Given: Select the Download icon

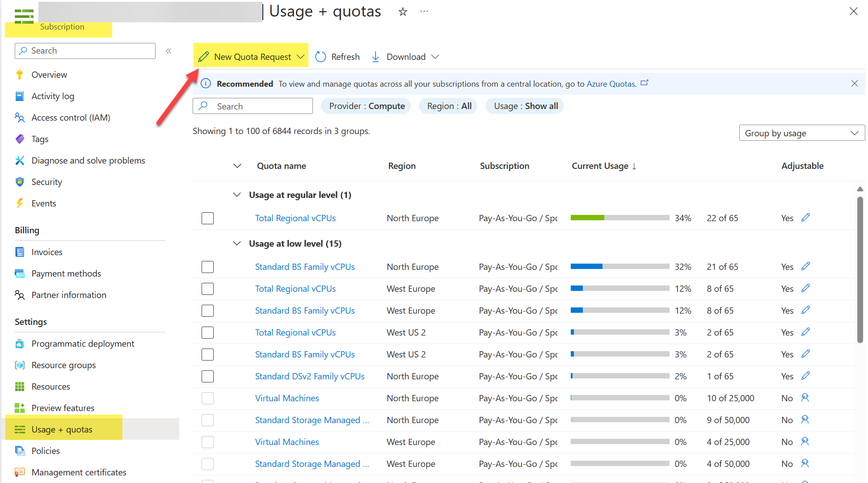Looking at the screenshot, I should (x=375, y=56).
